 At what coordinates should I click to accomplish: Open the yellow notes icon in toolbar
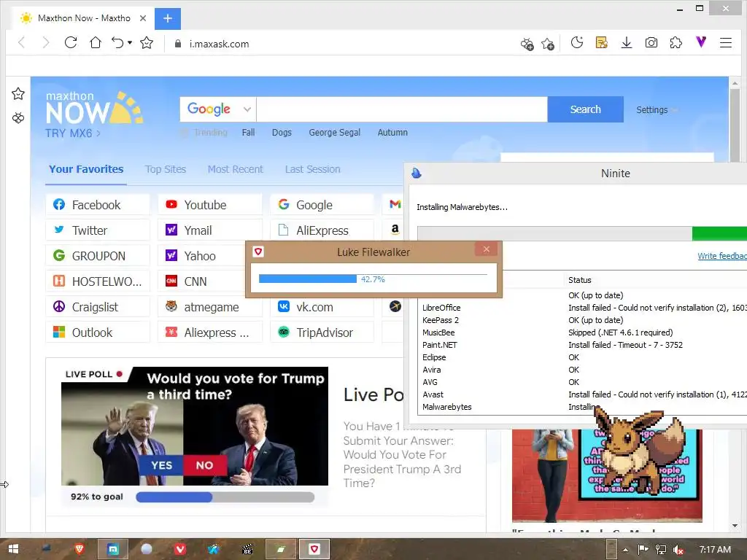tap(602, 43)
